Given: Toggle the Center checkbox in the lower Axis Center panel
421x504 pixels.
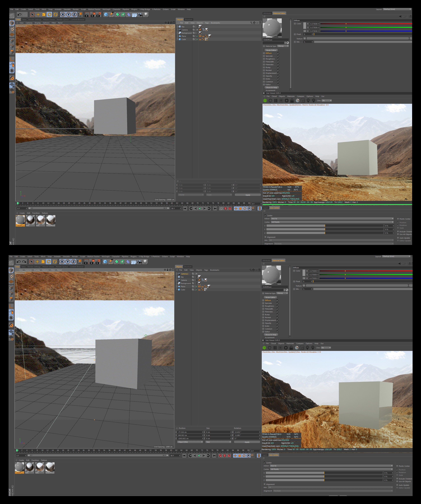Looking at the screenshot, I should click(x=265, y=463).
